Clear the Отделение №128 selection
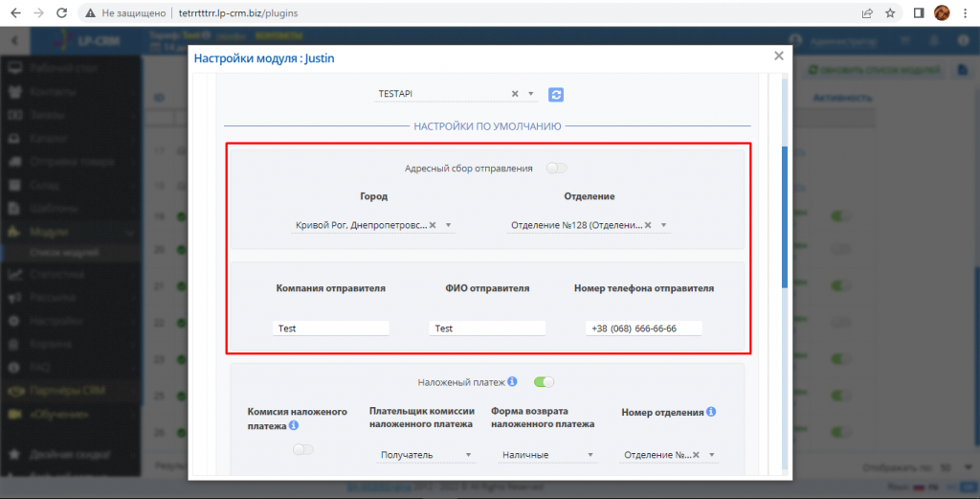 [648, 225]
